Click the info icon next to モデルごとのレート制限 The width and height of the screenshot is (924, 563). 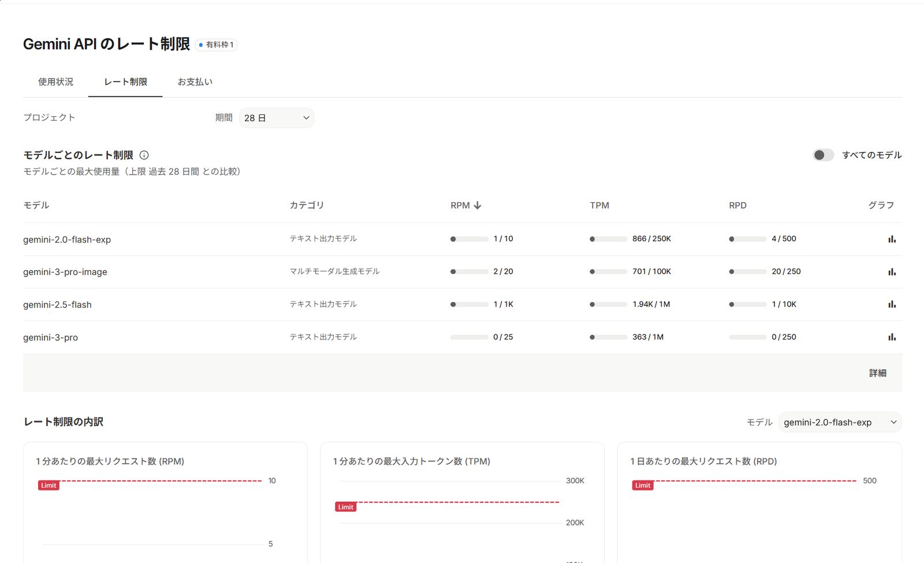(x=144, y=155)
